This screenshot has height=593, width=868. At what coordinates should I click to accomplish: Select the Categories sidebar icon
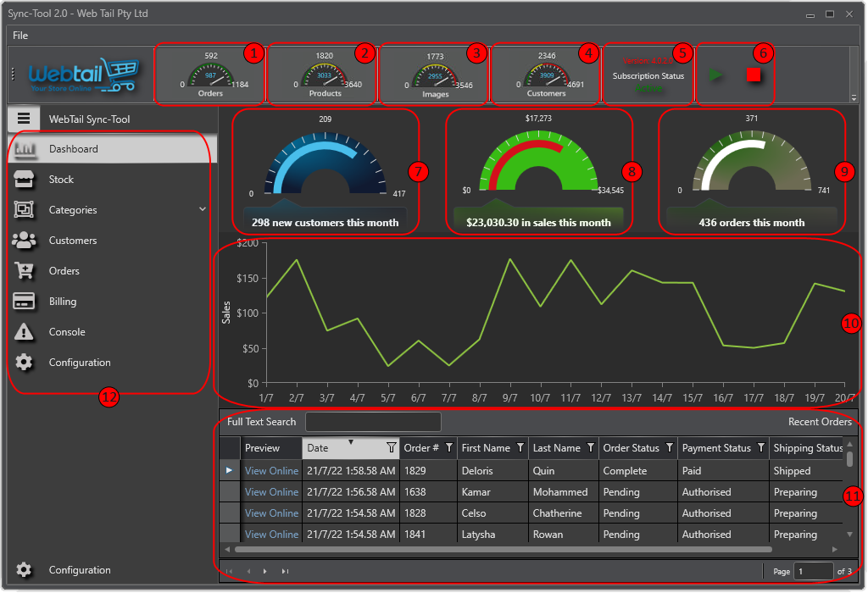tap(24, 210)
